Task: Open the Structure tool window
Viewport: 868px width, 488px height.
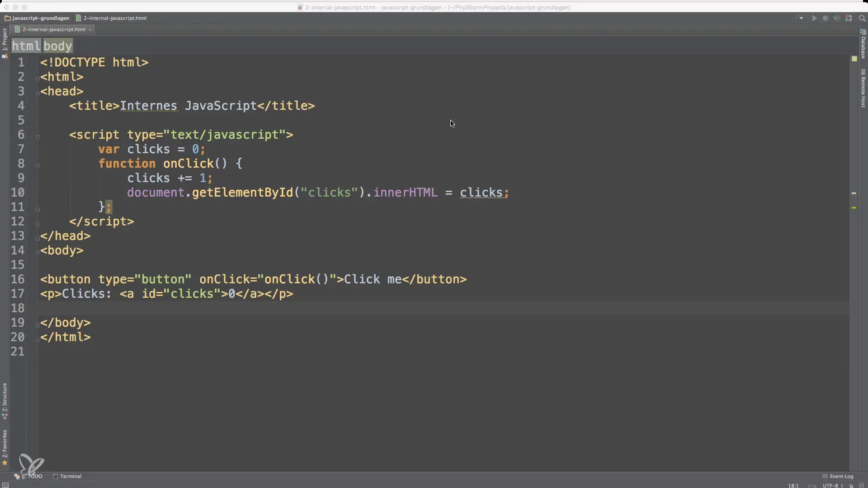Action: pyautogui.click(x=5, y=401)
